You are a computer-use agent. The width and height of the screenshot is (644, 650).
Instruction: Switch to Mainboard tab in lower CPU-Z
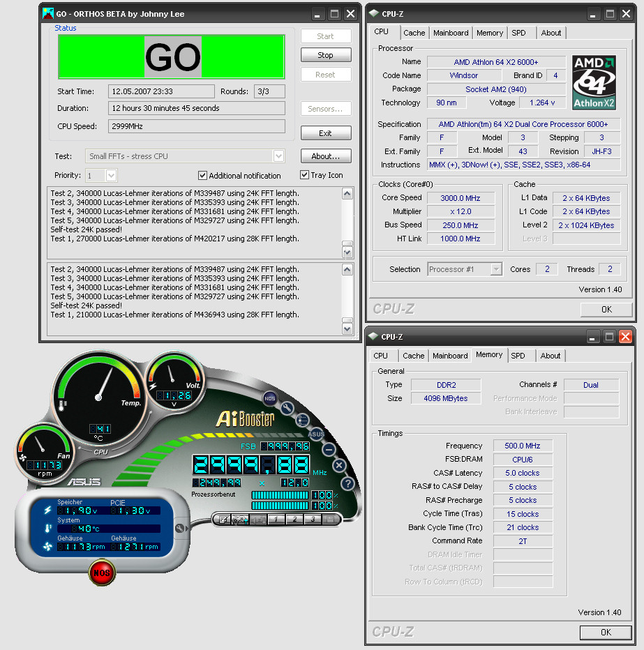coord(450,356)
